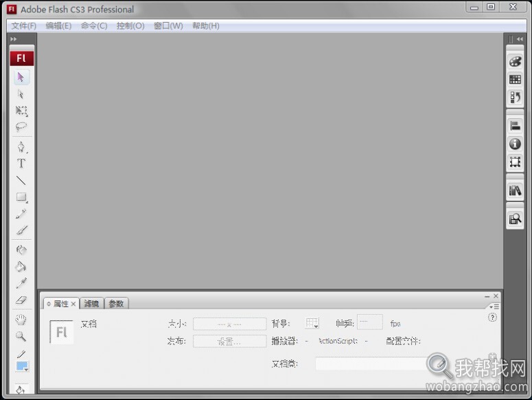Viewport: 532px width, 400px height.
Task: Collapse the Properties panel with minimize dash
Action: [x=487, y=296]
